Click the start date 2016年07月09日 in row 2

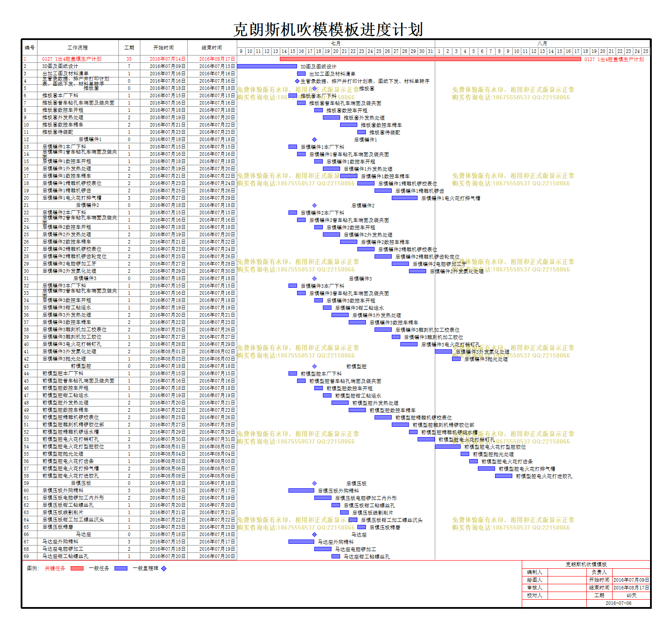(x=168, y=66)
